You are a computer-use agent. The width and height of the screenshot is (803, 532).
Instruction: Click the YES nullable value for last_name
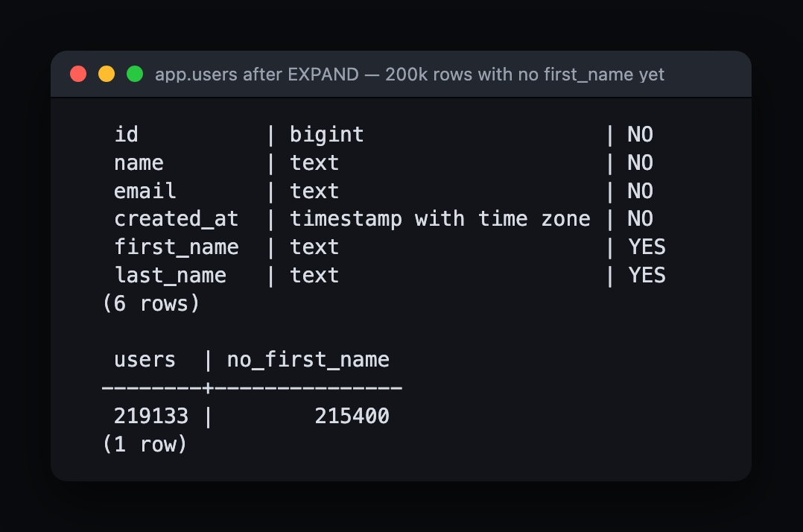pos(647,276)
